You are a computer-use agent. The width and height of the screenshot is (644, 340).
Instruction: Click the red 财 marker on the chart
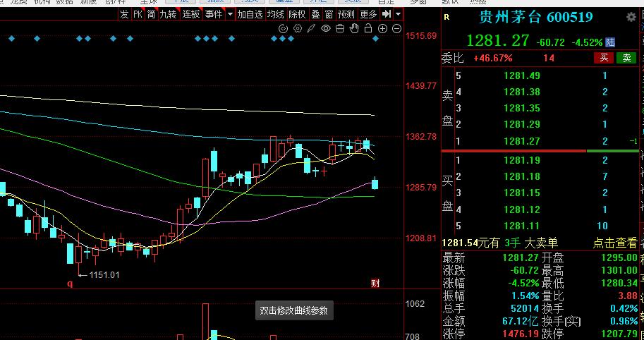[375, 284]
